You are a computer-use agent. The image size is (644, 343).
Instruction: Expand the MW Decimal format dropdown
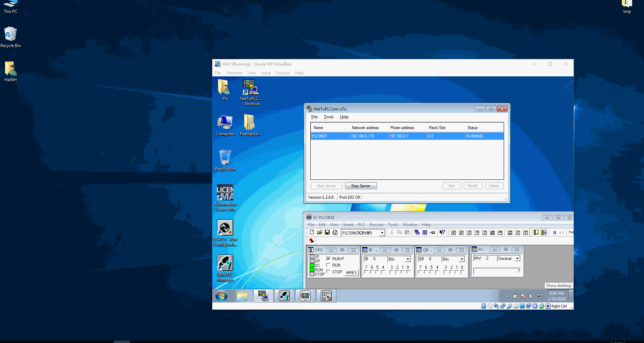point(517,259)
